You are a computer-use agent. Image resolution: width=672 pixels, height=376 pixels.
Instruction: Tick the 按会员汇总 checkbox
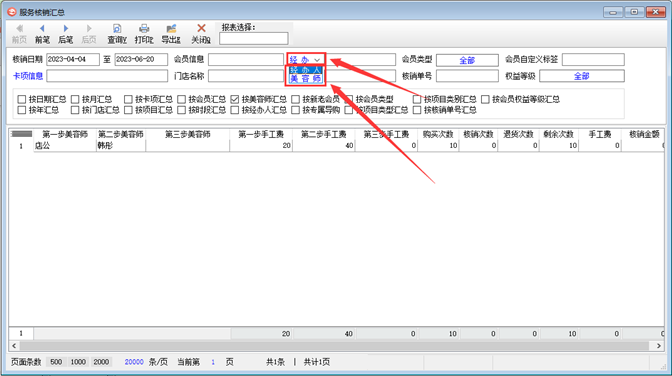(x=181, y=99)
